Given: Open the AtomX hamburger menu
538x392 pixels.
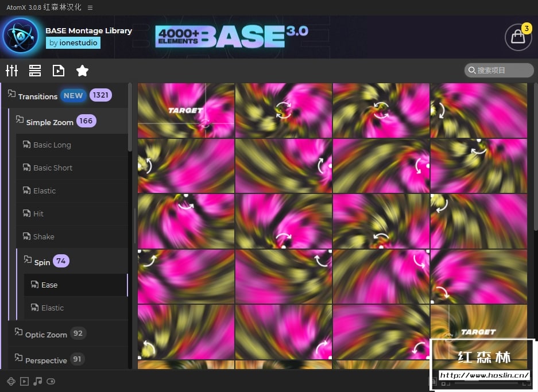Looking at the screenshot, I should [90, 7].
